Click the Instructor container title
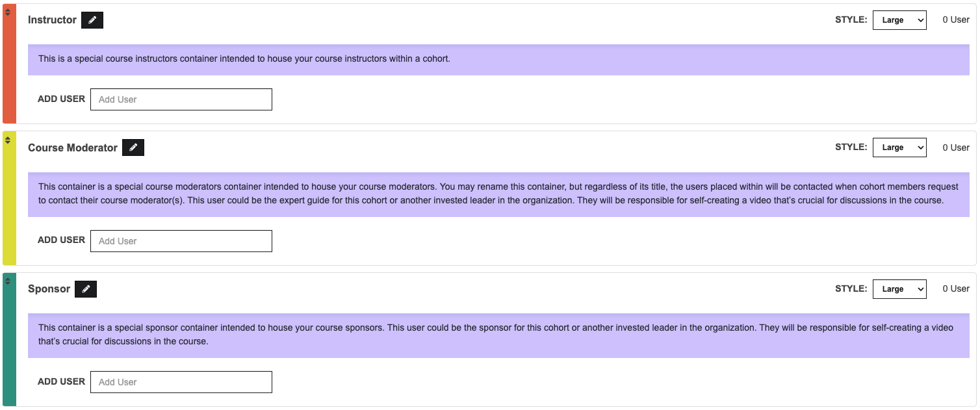980x410 pixels. tap(52, 20)
